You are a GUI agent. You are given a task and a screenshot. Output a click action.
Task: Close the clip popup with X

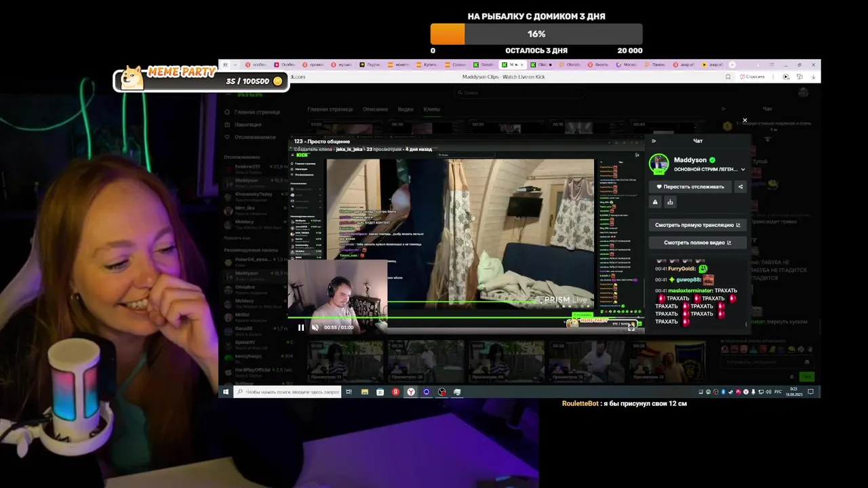(x=745, y=121)
